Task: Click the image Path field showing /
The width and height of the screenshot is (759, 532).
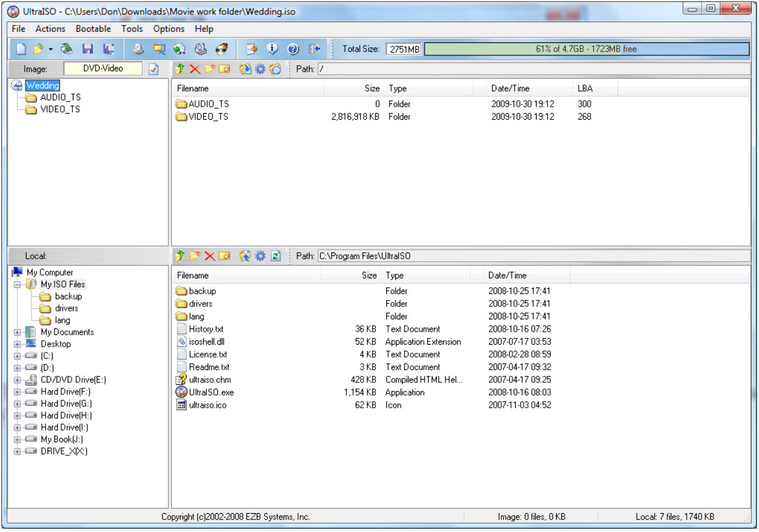Action: click(x=534, y=69)
